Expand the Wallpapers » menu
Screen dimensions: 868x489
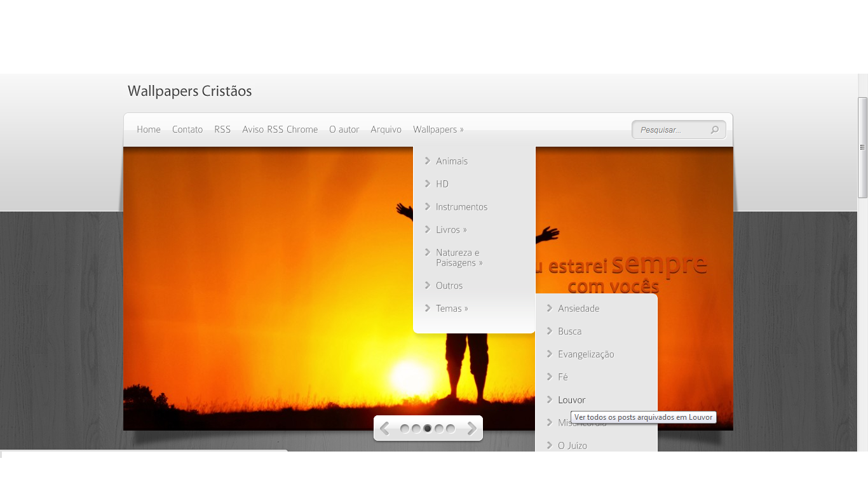(438, 130)
